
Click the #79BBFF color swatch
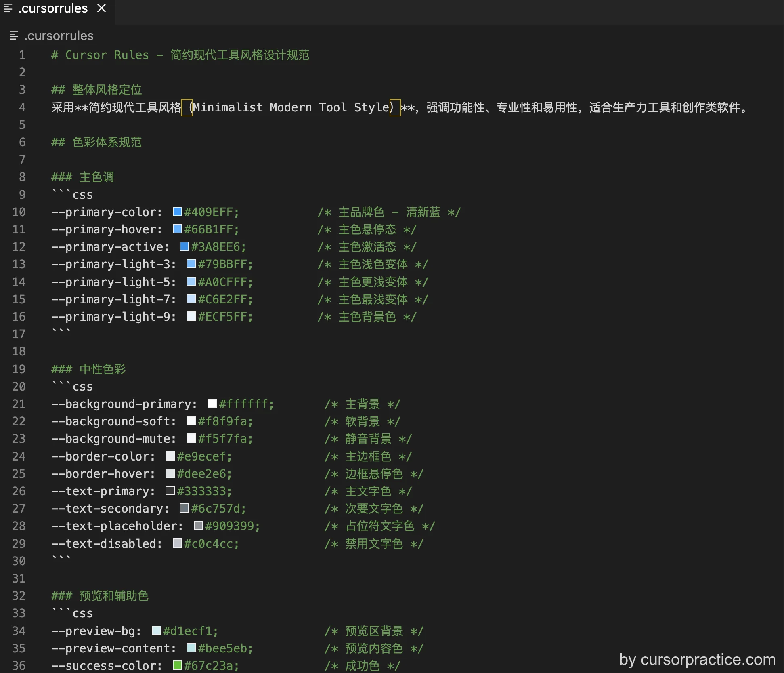click(x=191, y=264)
